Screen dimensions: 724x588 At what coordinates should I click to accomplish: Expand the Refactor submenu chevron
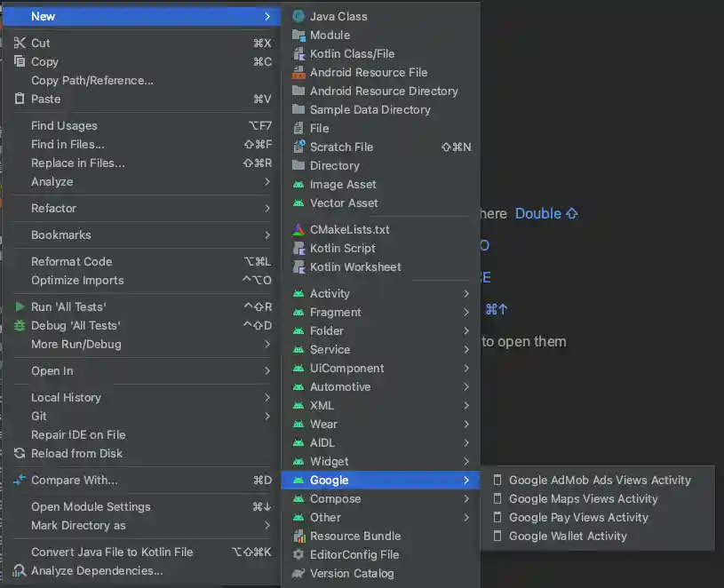point(267,208)
